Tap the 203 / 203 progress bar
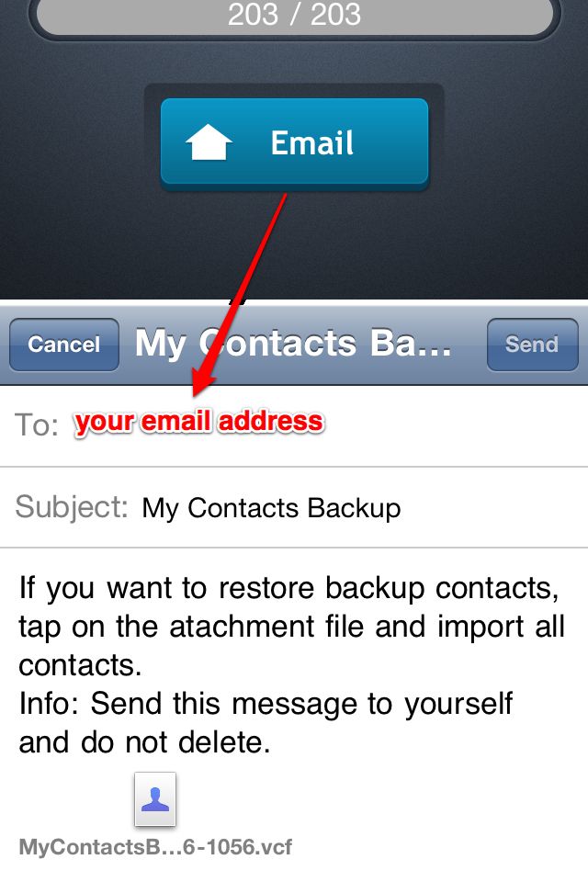This screenshot has height=882, width=588. pos(294,15)
